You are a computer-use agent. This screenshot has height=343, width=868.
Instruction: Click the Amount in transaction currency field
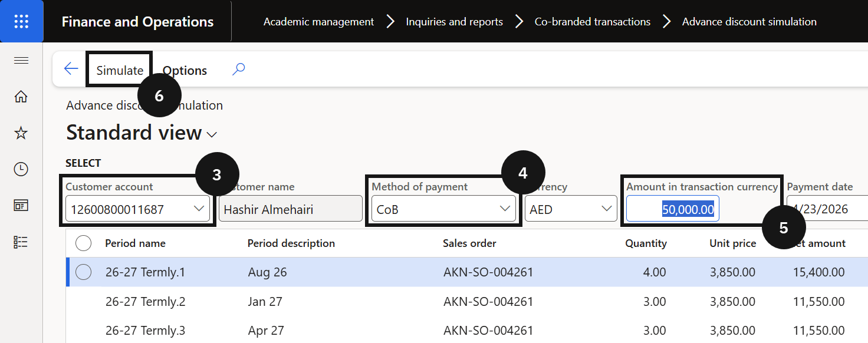click(x=672, y=209)
